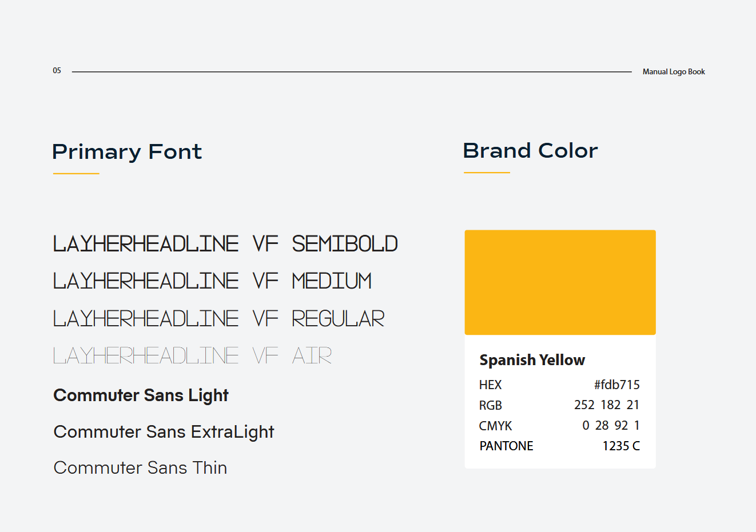The image size is (756, 532).
Task: Click the Commuter Sans Light text
Action: [x=141, y=395]
